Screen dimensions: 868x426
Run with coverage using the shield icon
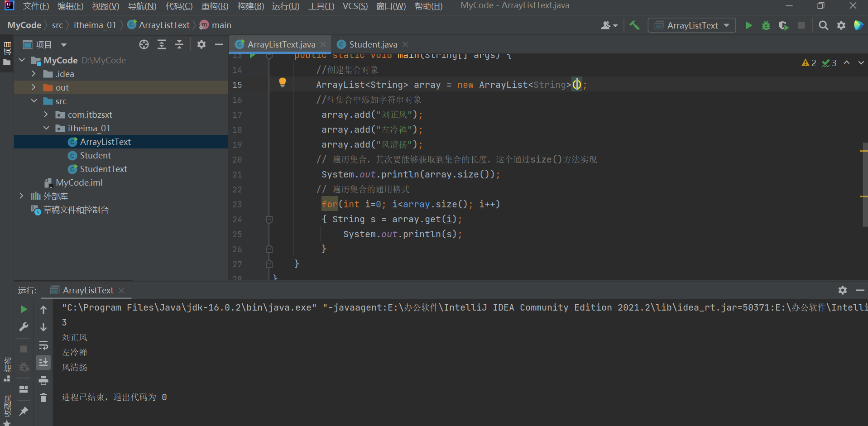783,25
